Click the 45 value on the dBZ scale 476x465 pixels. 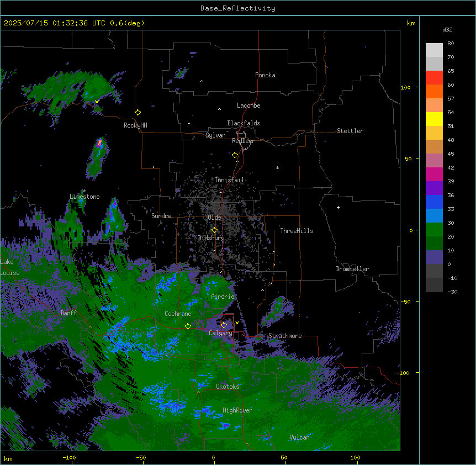pyautogui.click(x=451, y=154)
